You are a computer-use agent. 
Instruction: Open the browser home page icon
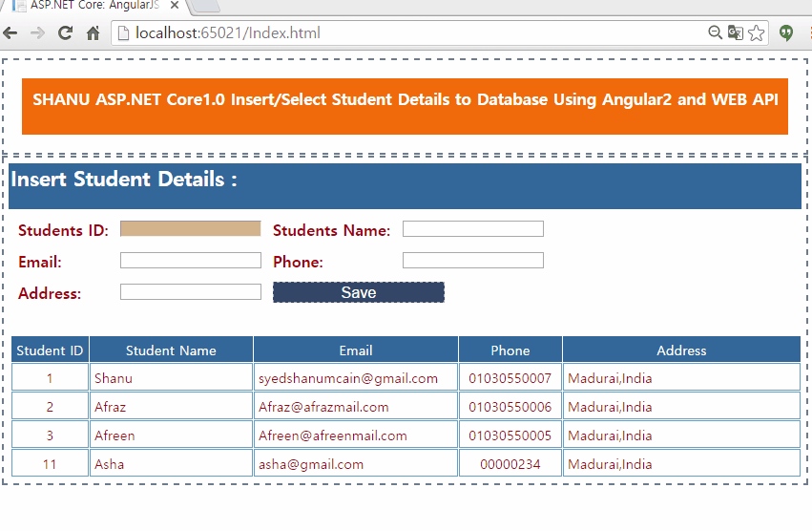(x=94, y=33)
